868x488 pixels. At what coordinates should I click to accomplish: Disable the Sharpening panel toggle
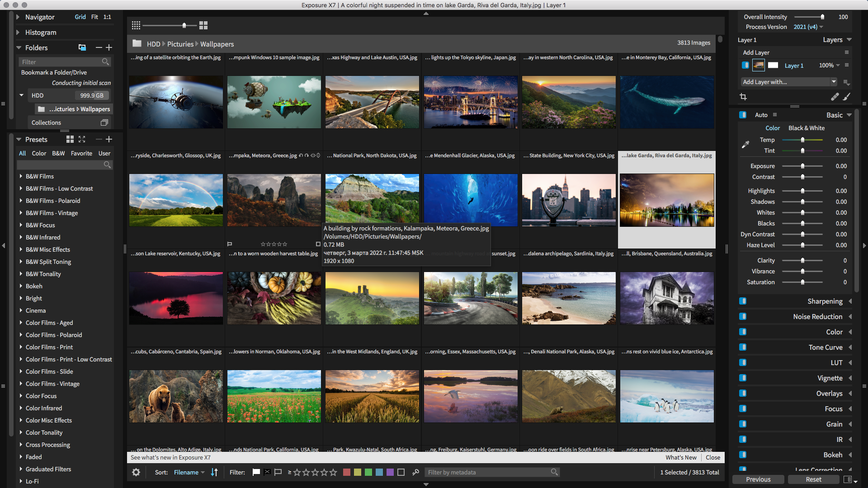click(x=743, y=301)
